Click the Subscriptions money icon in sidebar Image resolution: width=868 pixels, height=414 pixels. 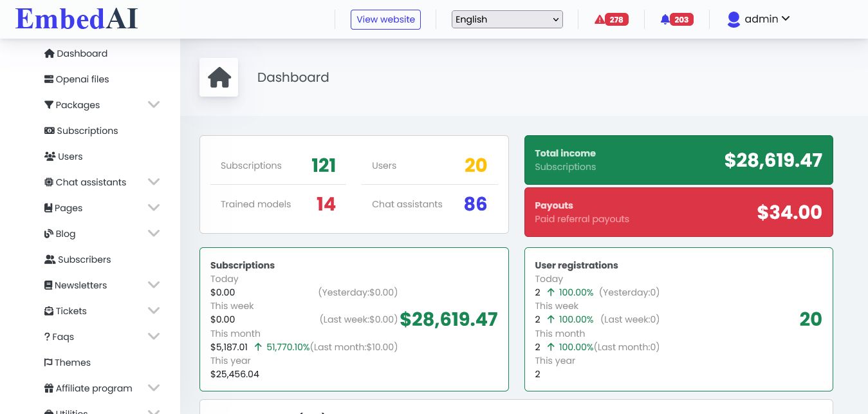pyautogui.click(x=49, y=131)
